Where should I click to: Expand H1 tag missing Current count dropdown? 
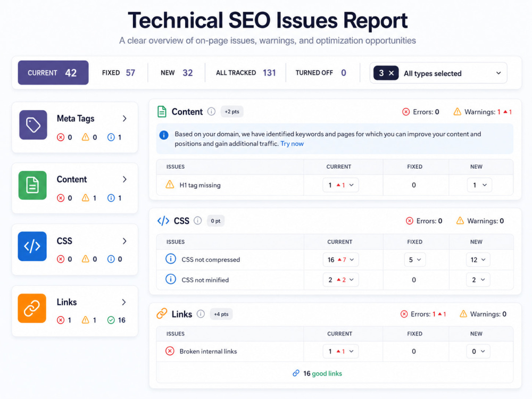pos(340,185)
